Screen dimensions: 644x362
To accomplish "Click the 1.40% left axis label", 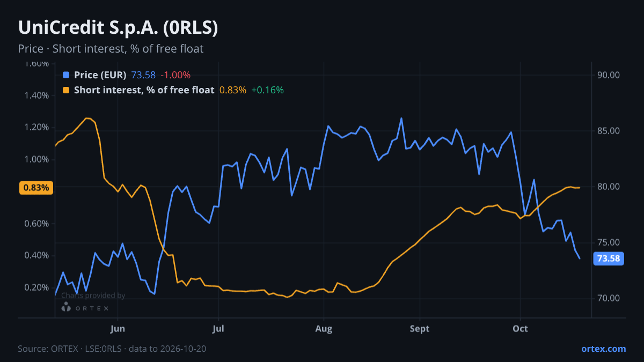I will (37, 95).
